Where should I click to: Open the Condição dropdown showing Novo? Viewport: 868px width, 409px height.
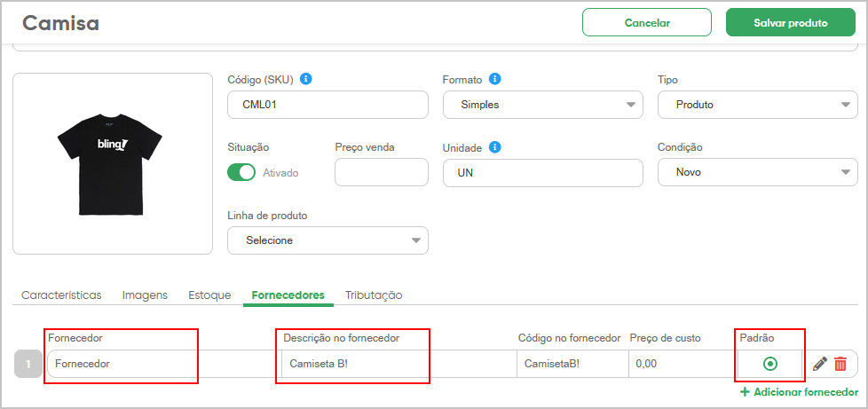(x=758, y=172)
